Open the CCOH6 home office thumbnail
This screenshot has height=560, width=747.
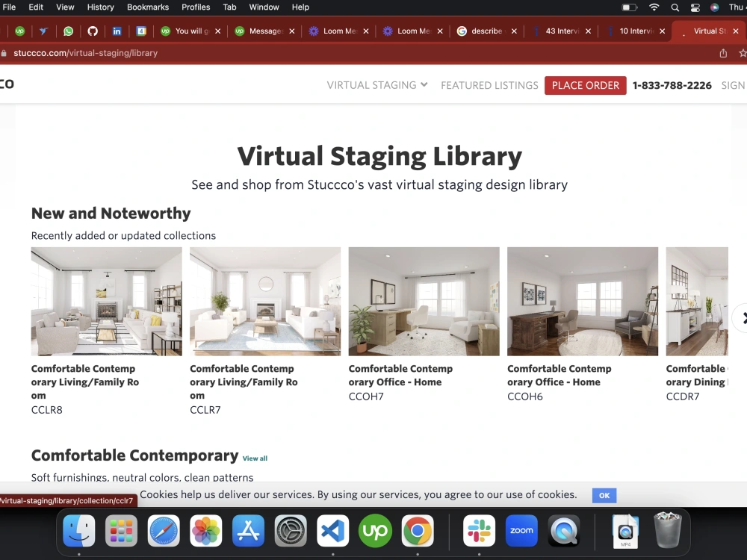click(x=583, y=302)
